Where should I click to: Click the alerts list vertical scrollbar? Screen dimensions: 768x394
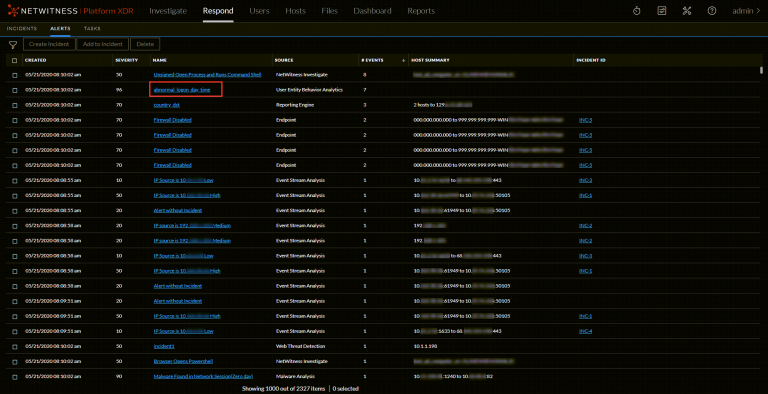click(761, 70)
